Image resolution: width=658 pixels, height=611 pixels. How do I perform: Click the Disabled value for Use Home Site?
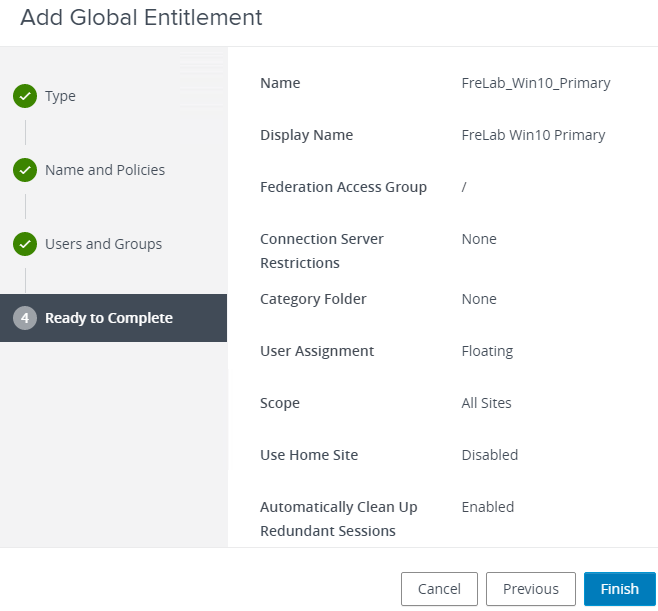(x=489, y=455)
